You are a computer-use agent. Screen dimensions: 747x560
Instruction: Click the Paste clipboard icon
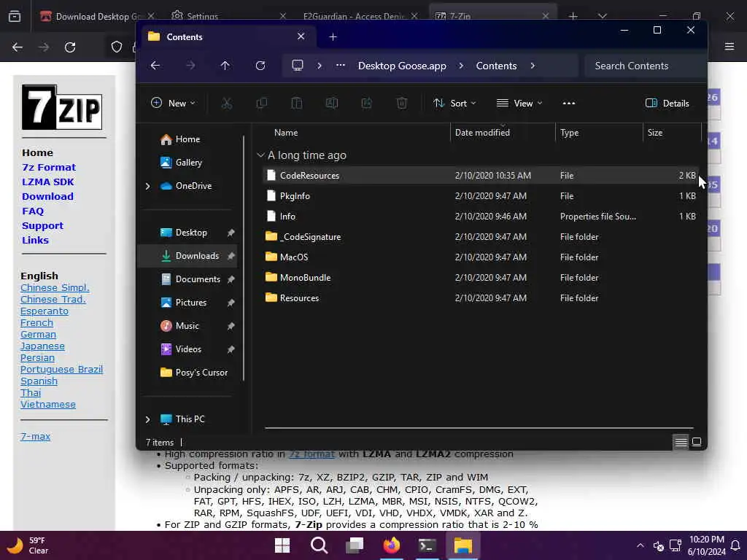point(296,104)
